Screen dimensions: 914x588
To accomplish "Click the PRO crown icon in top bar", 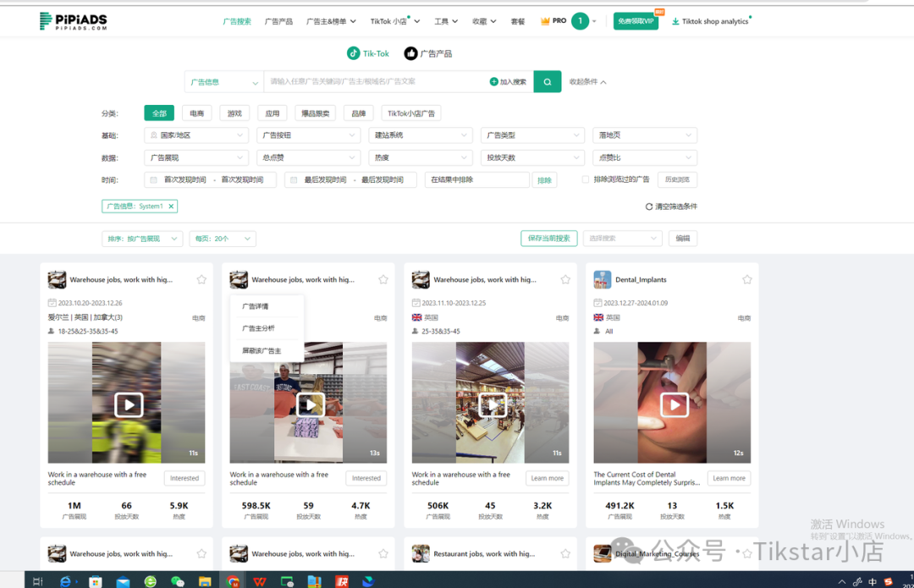I will (x=546, y=19).
